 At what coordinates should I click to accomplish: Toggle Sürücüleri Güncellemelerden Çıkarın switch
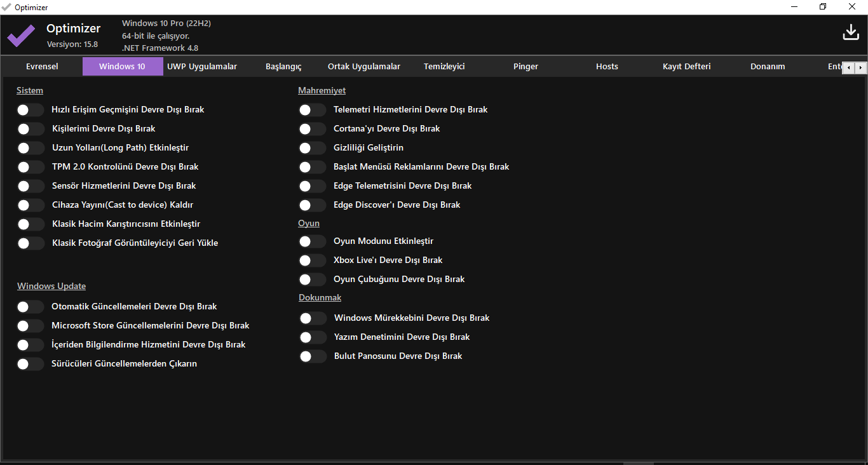point(31,364)
